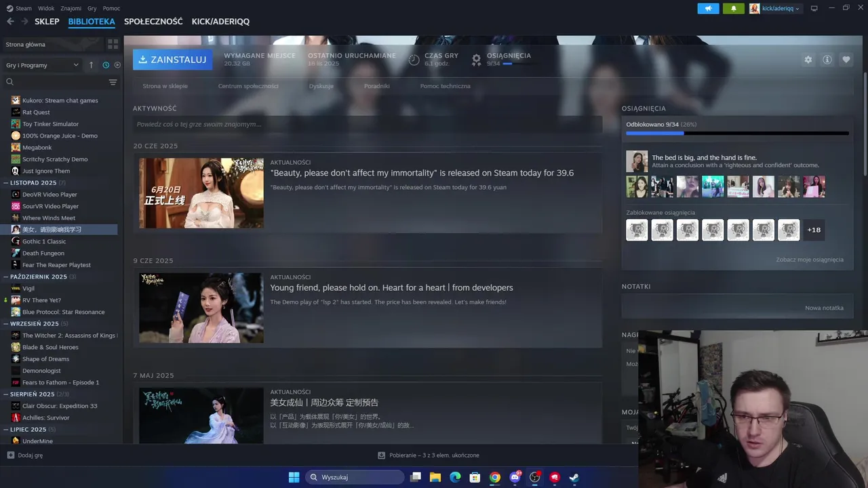Open the Widok menu

(x=46, y=8)
